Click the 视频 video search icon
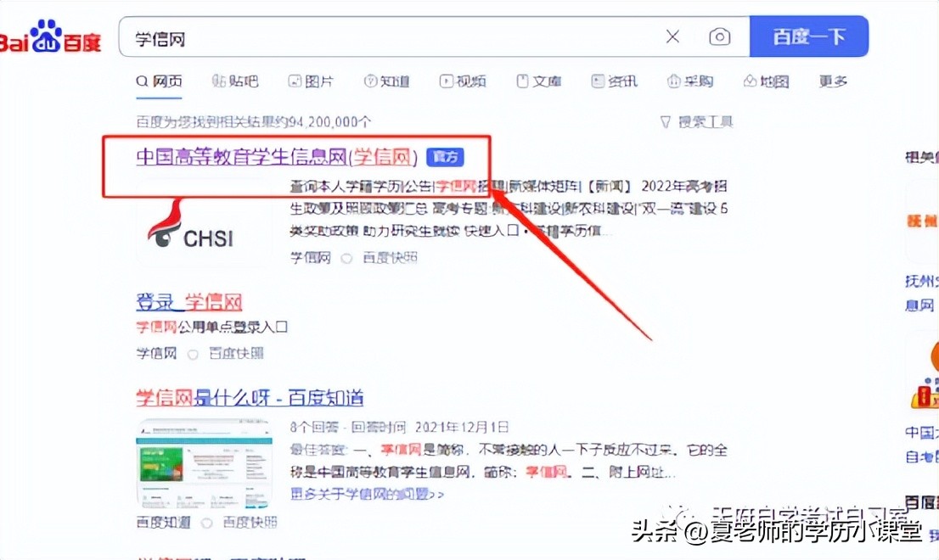939x560 pixels. click(446, 81)
